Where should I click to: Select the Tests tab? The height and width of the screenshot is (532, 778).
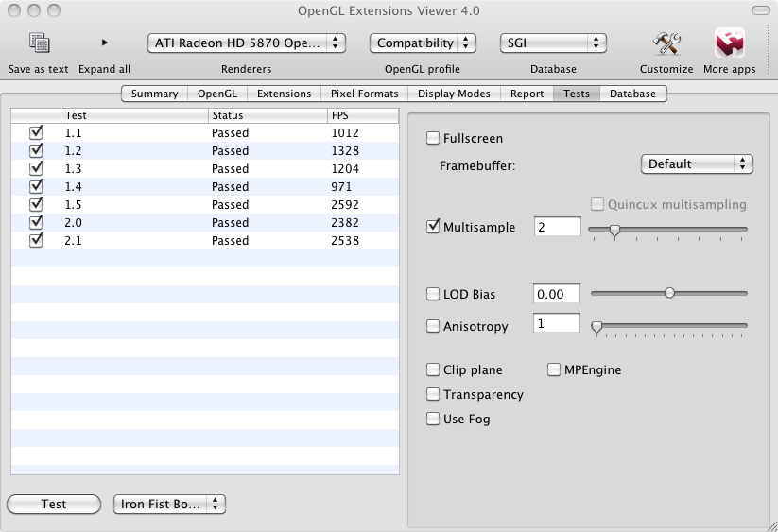(577, 94)
